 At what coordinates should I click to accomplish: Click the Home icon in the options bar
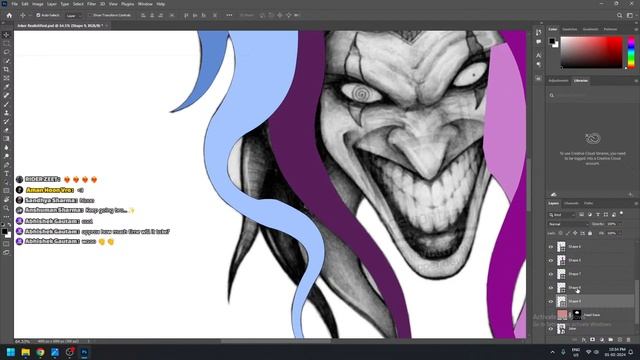tap(9, 16)
